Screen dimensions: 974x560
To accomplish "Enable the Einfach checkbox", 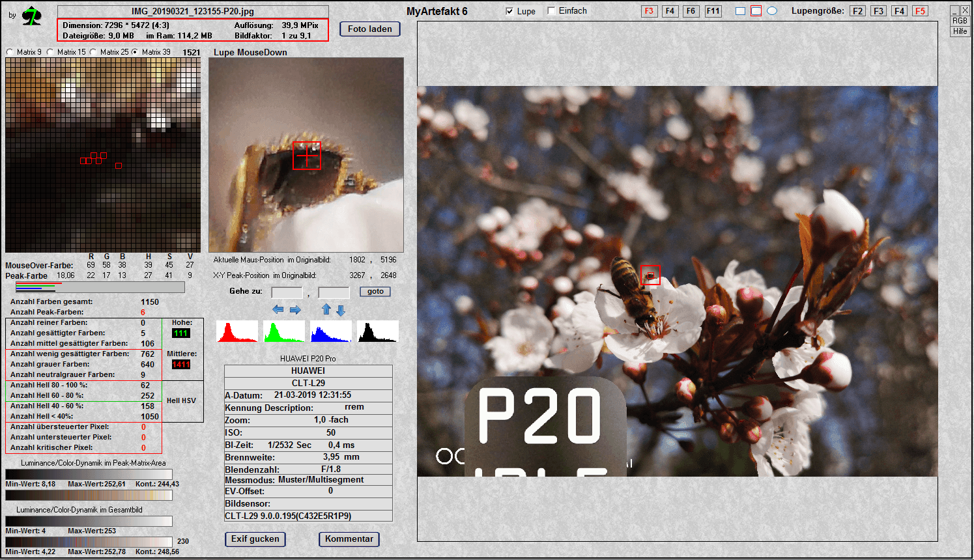I will pos(551,11).
